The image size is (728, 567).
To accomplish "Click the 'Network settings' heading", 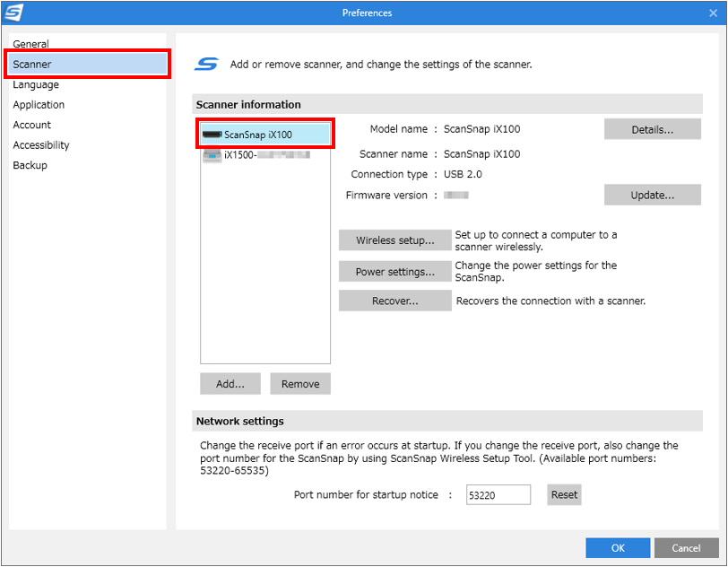I will coord(240,421).
